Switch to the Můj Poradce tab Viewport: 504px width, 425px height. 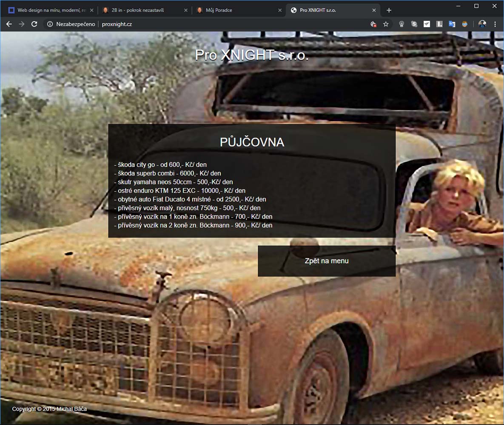(239, 10)
